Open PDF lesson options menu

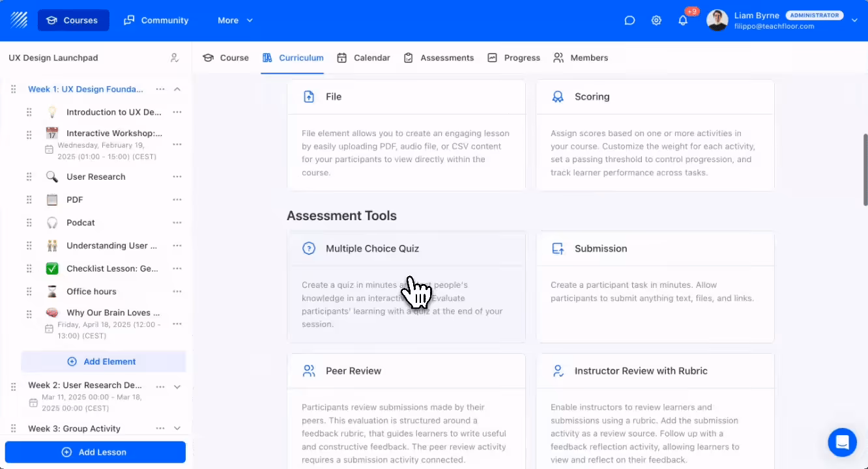[177, 200]
